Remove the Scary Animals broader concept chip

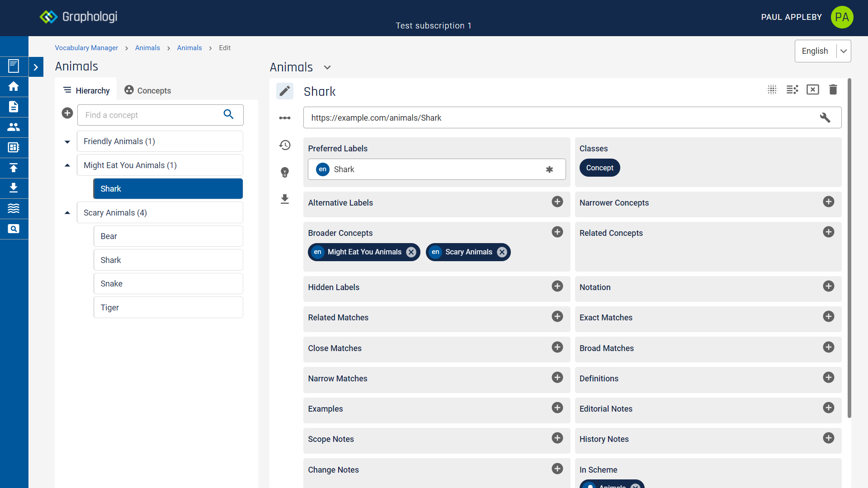click(x=502, y=252)
